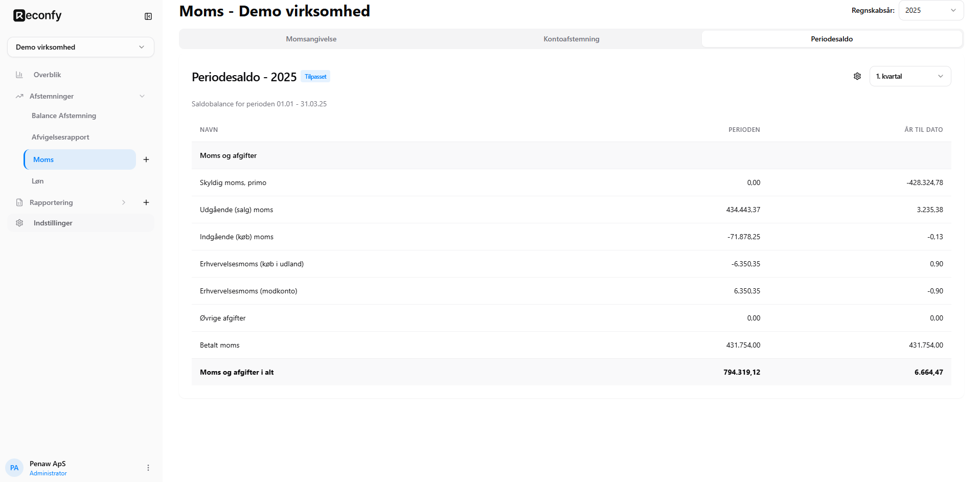Select Moms in the sidebar
The height and width of the screenshot is (482, 980).
[80, 159]
